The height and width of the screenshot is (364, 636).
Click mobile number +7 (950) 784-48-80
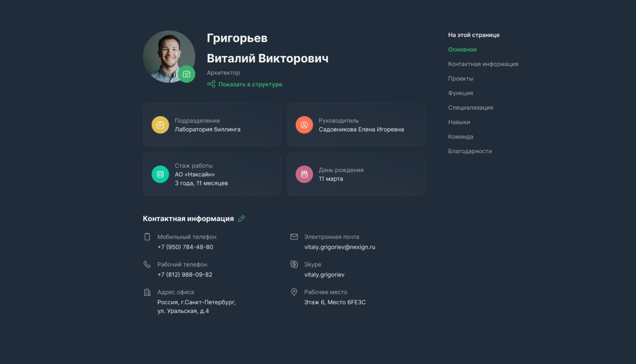click(185, 247)
